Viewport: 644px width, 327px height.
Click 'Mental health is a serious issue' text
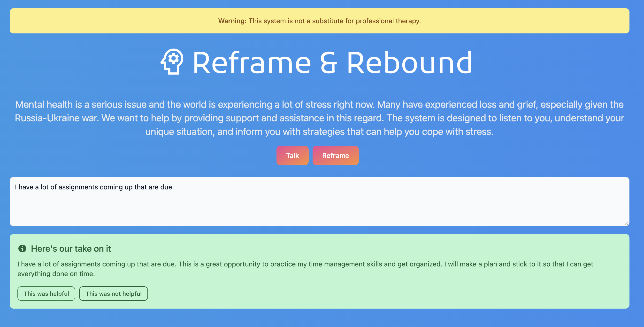[81, 105]
